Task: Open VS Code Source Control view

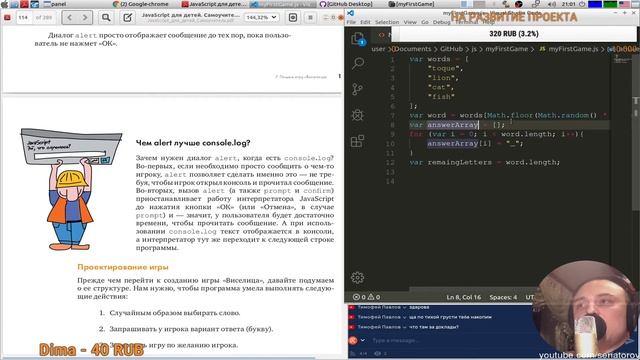Action: click(x=358, y=89)
